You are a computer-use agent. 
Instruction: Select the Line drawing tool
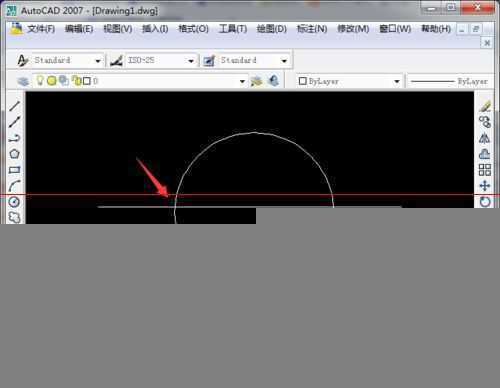14,106
